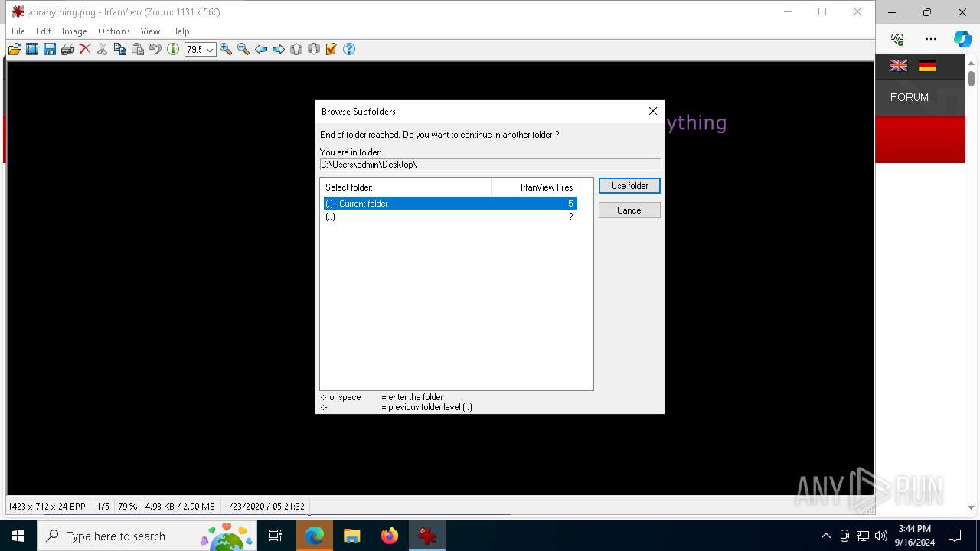Open the Image menu

pyautogui.click(x=74, y=31)
